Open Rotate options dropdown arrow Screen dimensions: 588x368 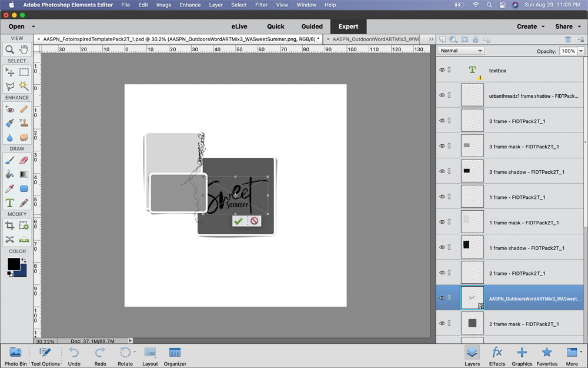[x=135, y=352]
